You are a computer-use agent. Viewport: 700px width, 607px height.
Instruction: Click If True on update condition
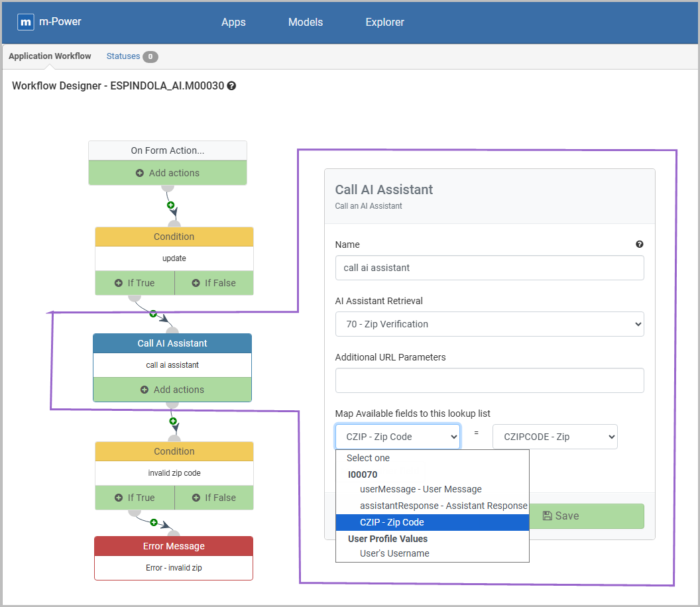[135, 283]
